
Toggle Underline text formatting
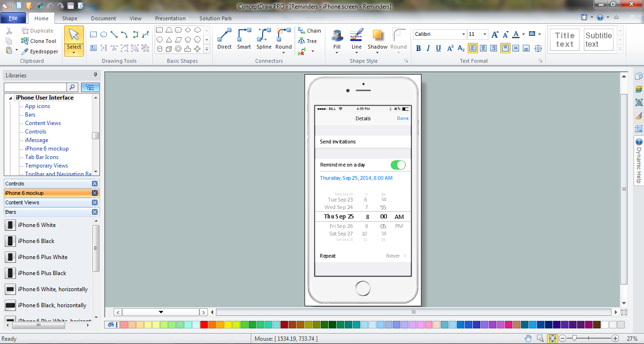[438, 48]
